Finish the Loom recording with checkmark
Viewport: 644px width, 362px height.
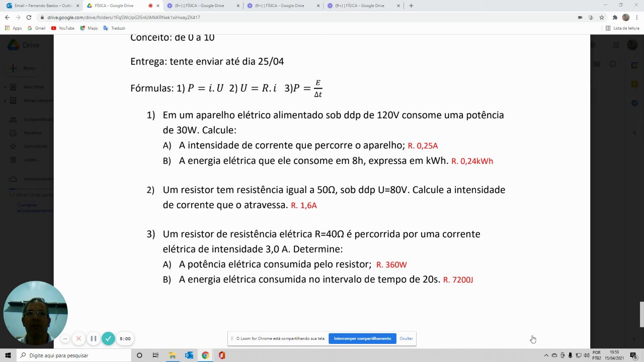tap(108, 339)
